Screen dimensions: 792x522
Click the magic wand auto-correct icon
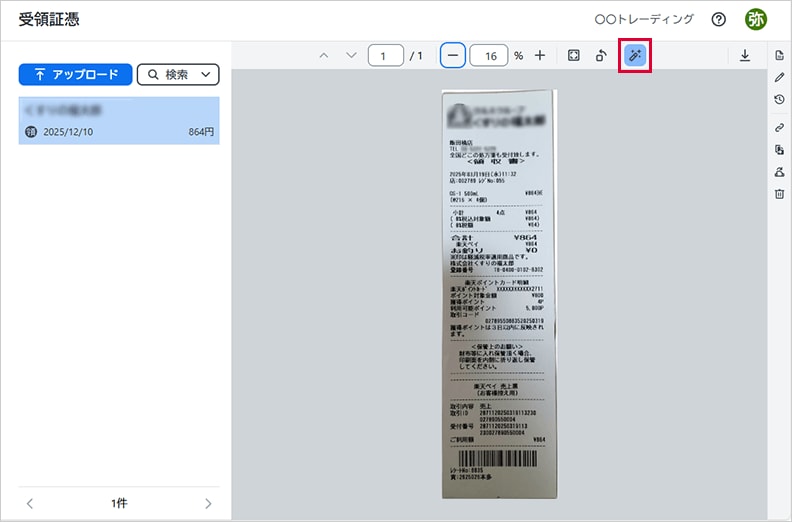(x=636, y=56)
